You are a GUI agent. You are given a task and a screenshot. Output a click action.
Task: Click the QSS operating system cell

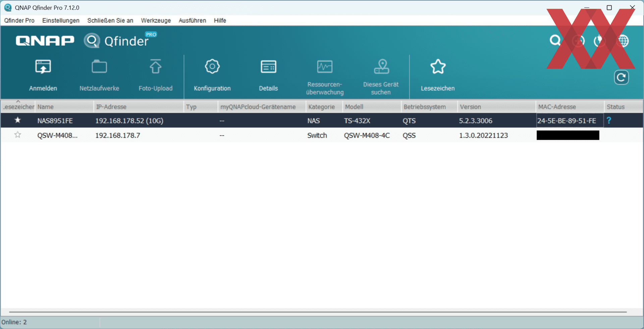click(409, 135)
